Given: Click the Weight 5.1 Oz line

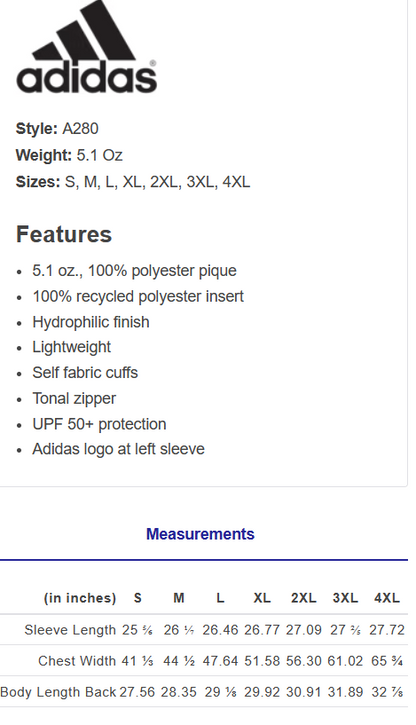Looking at the screenshot, I should pyautogui.click(x=69, y=155).
